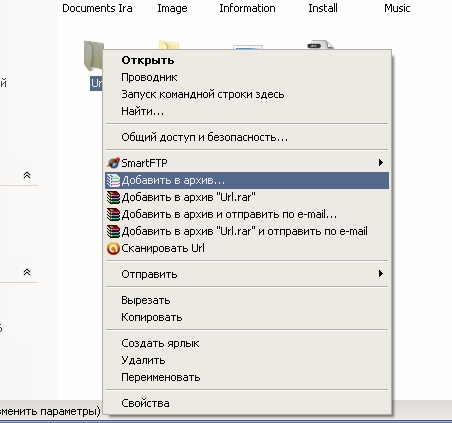Select Переименовать in the menu
Image resolution: width=452 pixels, height=423 pixels.
(x=161, y=377)
